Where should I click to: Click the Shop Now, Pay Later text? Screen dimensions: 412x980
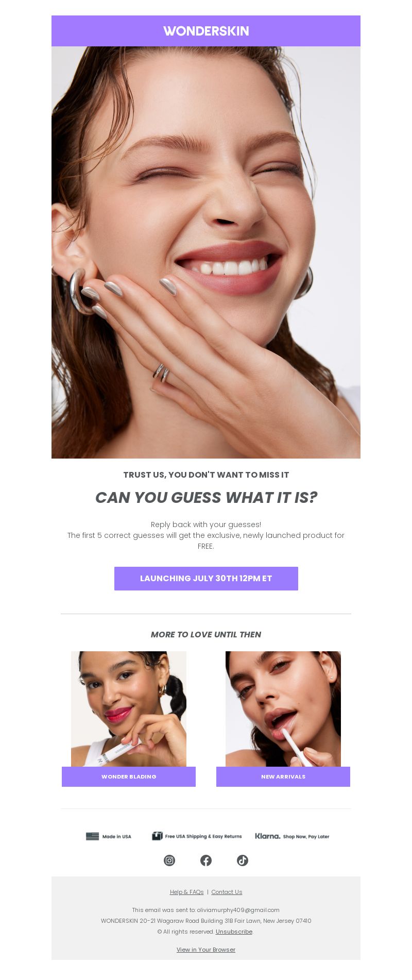coord(306,836)
